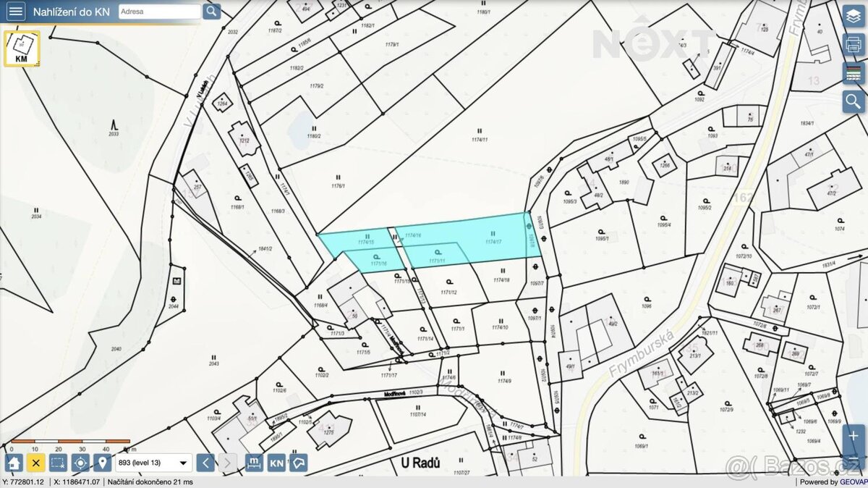Go to the home map extent

14,463
